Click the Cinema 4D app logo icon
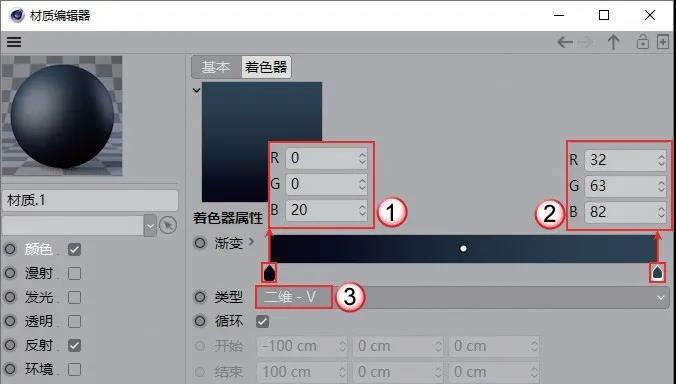 pyautogui.click(x=17, y=16)
